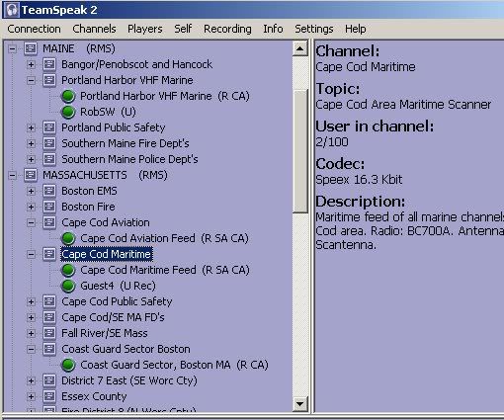Image resolution: width=504 pixels, height=420 pixels.
Task: Select the RobSW (U) player
Action: click(108, 112)
